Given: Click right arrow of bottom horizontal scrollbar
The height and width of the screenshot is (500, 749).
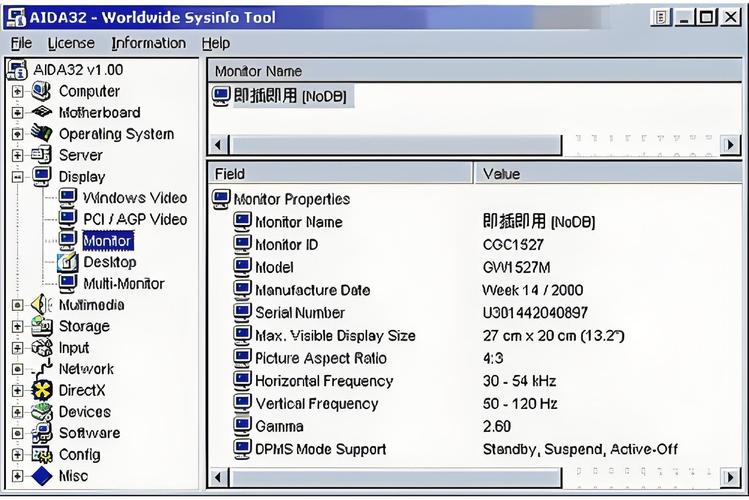Looking at the screenshot, I should click(731, 478).
